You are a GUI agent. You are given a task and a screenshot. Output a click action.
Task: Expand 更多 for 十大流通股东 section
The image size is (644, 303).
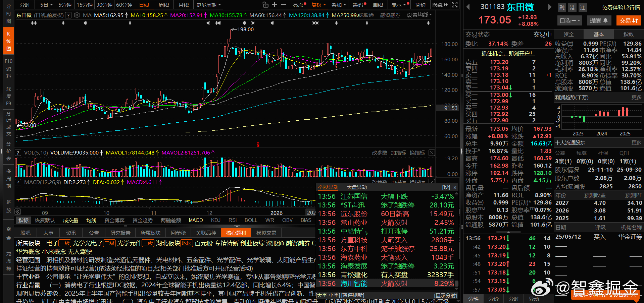click(x=636, y=143)
